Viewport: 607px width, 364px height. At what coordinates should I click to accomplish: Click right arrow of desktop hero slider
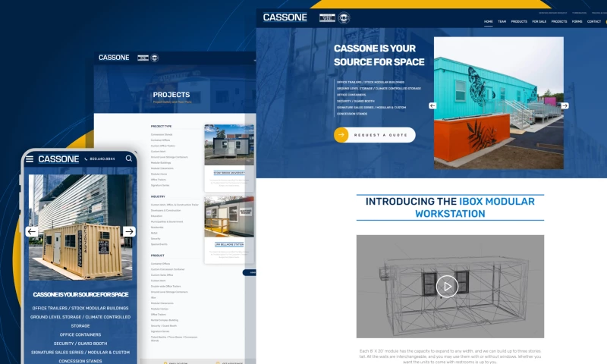click(565, 105)
